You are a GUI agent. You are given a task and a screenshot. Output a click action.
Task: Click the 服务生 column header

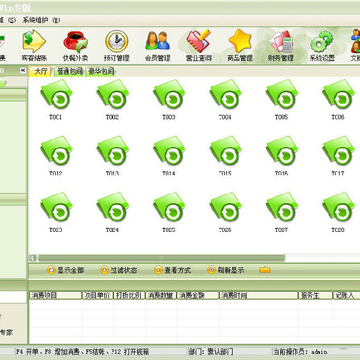[315, 295]
